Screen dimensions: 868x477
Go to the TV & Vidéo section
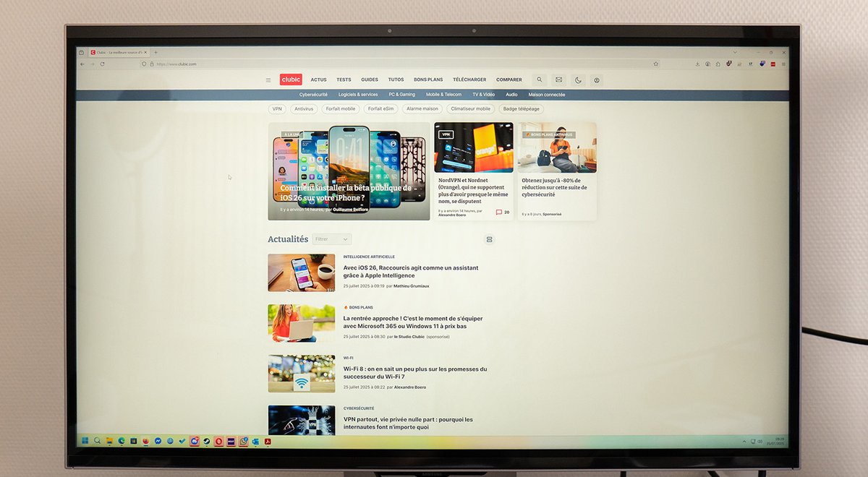point(483,95)
